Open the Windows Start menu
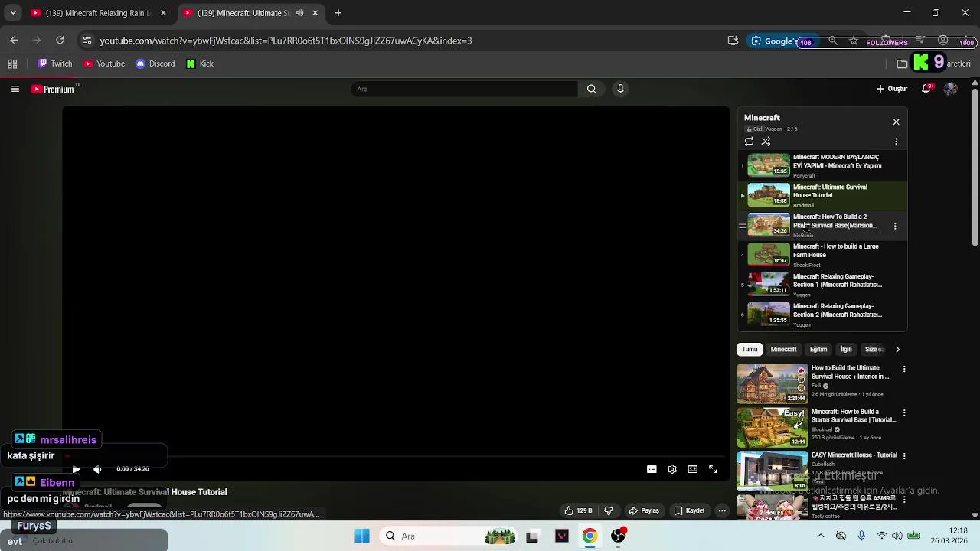This screenshot has width=980, height=551. click(x=362, y=536)
